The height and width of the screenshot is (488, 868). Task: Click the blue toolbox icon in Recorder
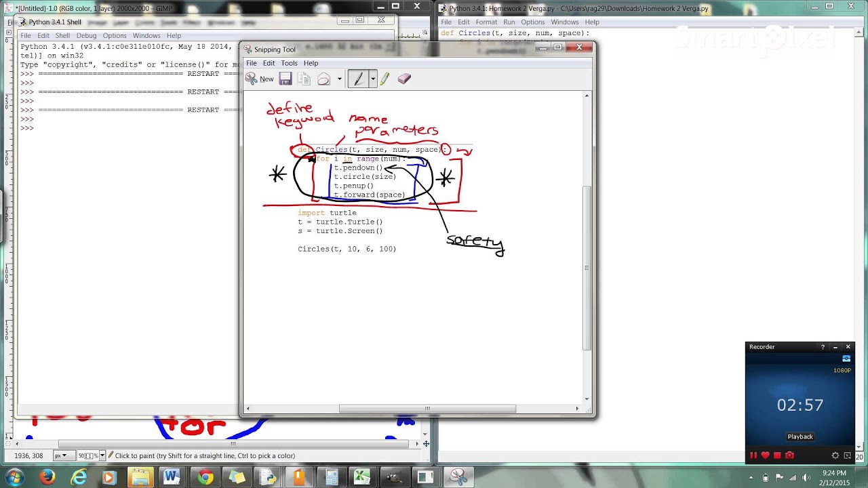pyautogui.click(x=846, y=359)
